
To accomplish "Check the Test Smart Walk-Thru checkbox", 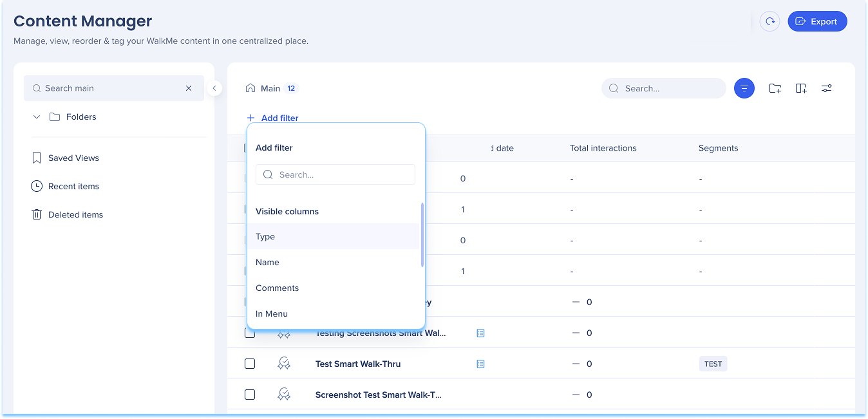I will tap(250, 364).
